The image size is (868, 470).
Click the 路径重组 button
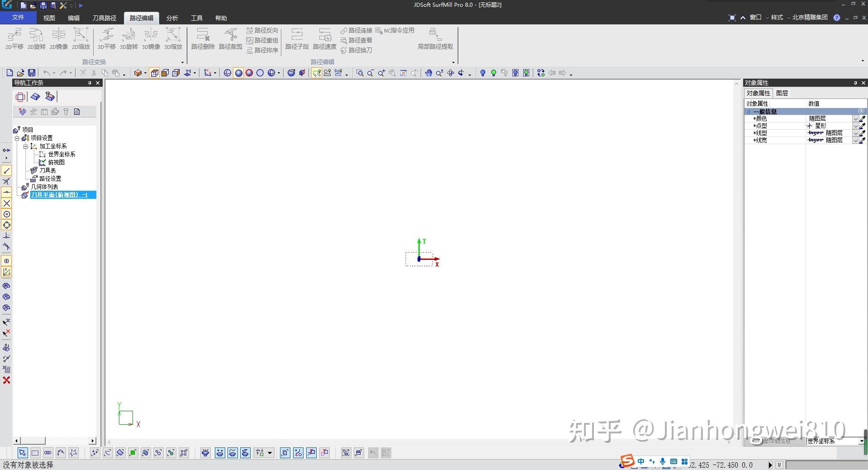click(262, 40)
